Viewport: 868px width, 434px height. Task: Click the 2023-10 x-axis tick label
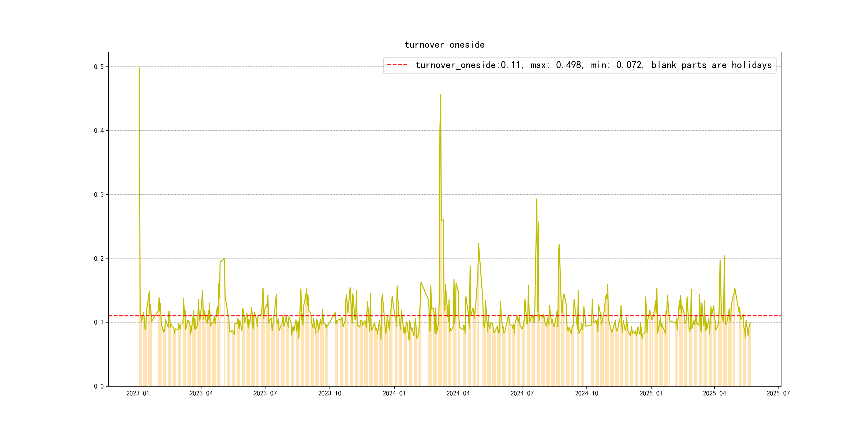[x=330, y=394]
